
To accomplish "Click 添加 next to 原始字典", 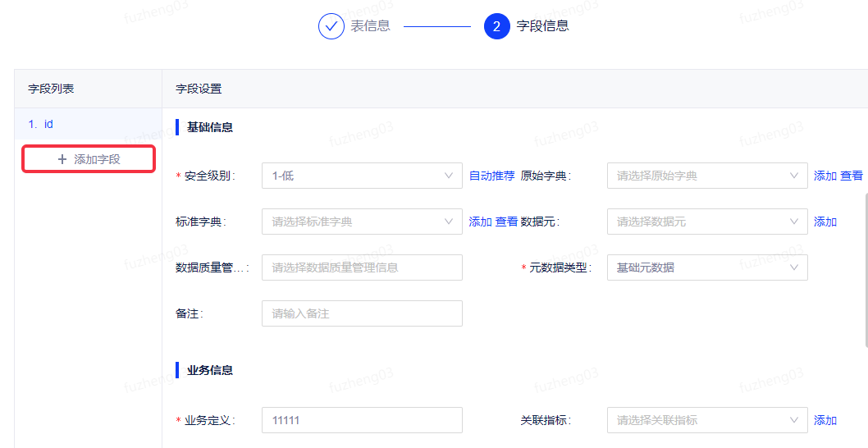I will pyautogui.click(x=825, y=176).
